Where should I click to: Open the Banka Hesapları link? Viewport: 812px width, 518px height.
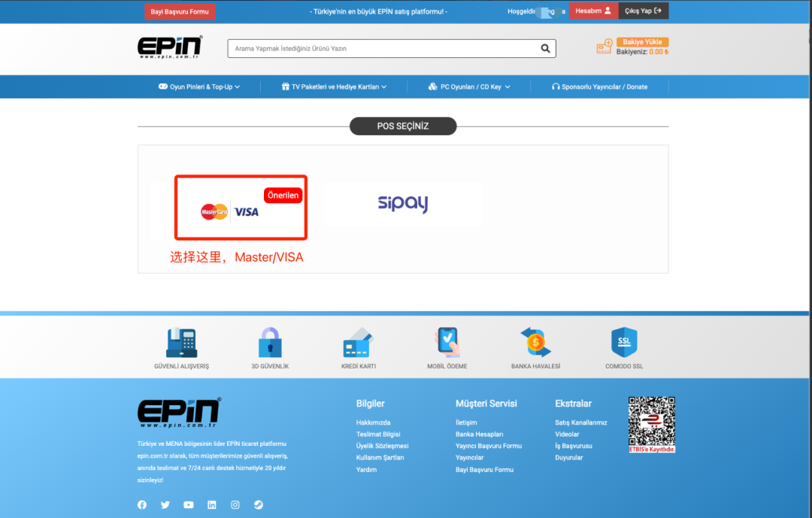(480, 434)
